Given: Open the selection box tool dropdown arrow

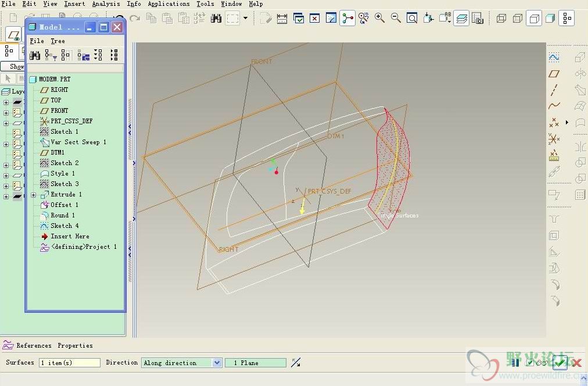Looking at the screenshot, I should 246,18.
